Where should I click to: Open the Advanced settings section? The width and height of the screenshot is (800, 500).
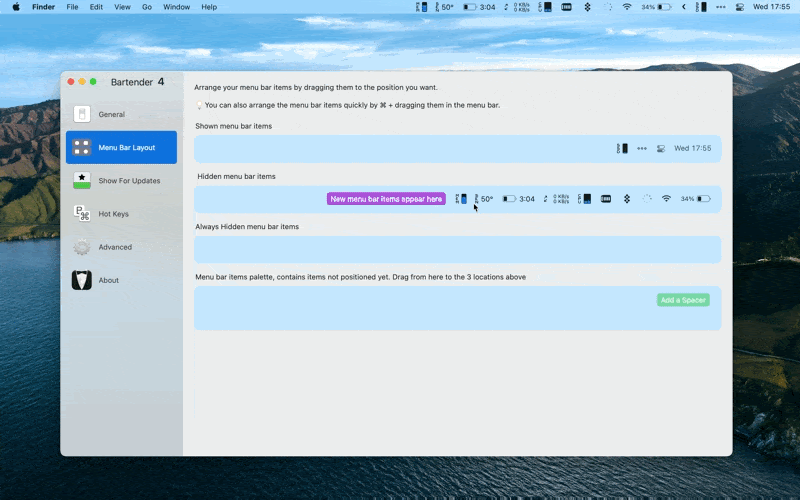[121, 247]
